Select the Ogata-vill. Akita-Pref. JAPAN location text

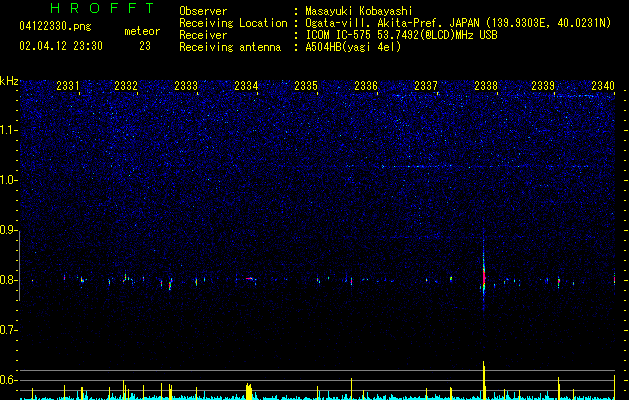click(x=458, y=23)
